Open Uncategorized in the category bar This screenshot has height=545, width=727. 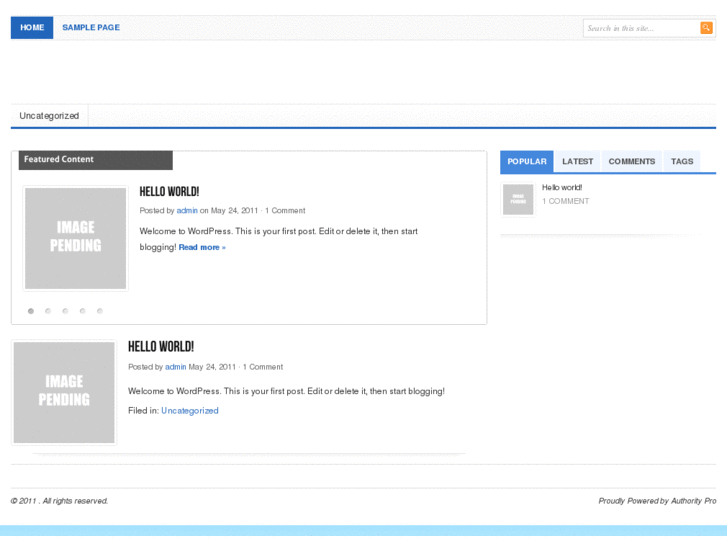[x=49, y=115]
